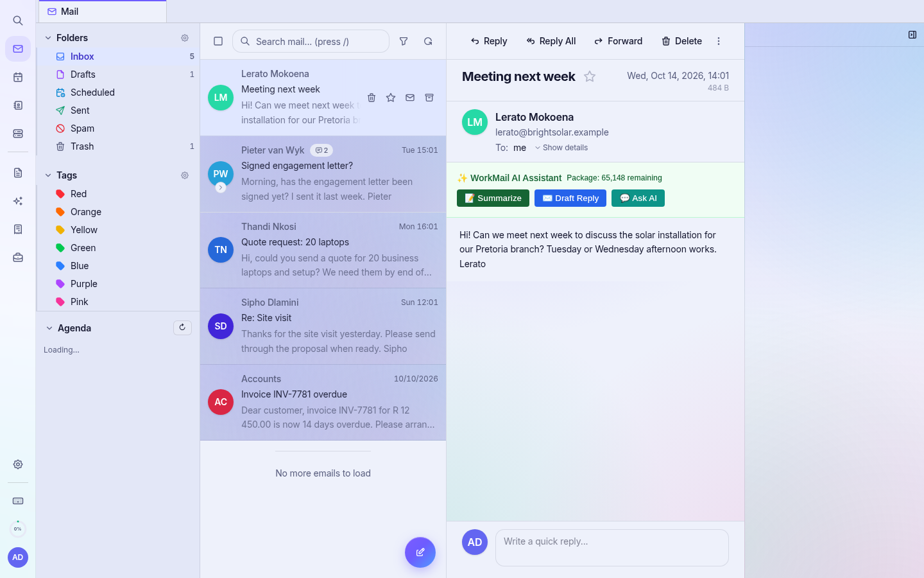Image resolution: width=924 pixels, height=578 pixels.
Task: Collapse the Tags section
Action: (x=48, y=175)
